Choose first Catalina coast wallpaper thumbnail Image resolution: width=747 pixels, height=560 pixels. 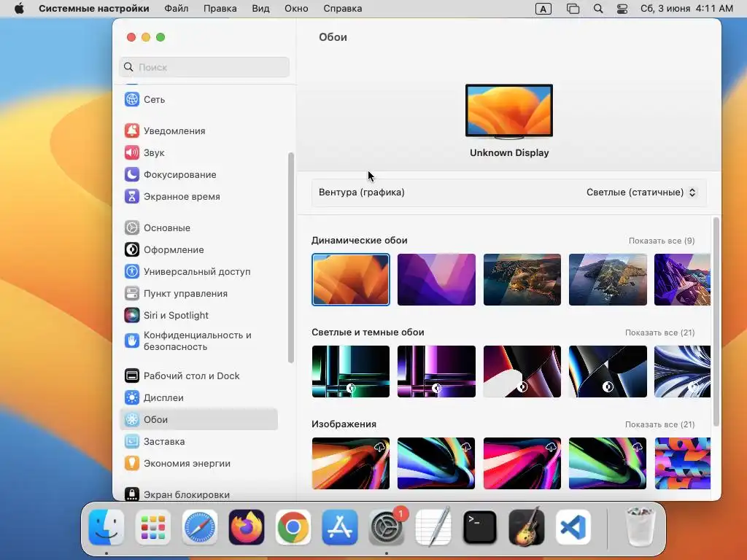pos(522,279)
